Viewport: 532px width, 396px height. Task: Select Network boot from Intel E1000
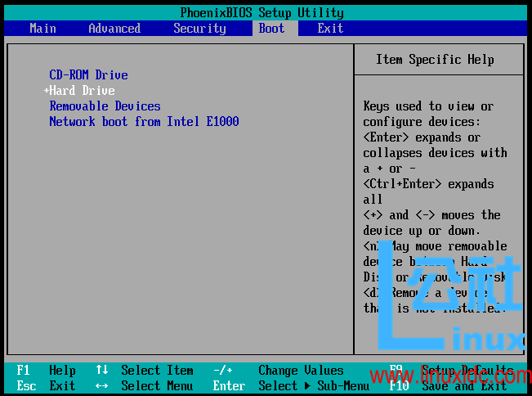pos(144,121)
